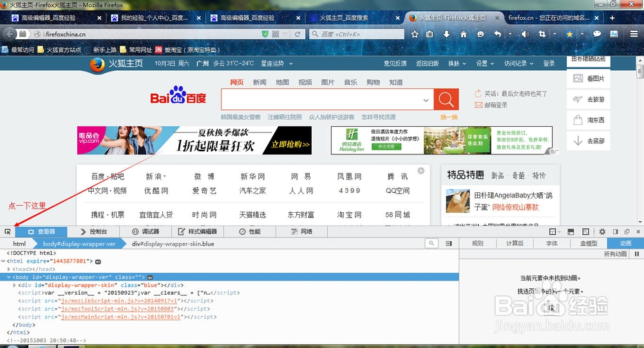The width and height of the screenshot is (644, 348).
Task: Click the undo closed tab icon
Action: [x=497, y=34]
